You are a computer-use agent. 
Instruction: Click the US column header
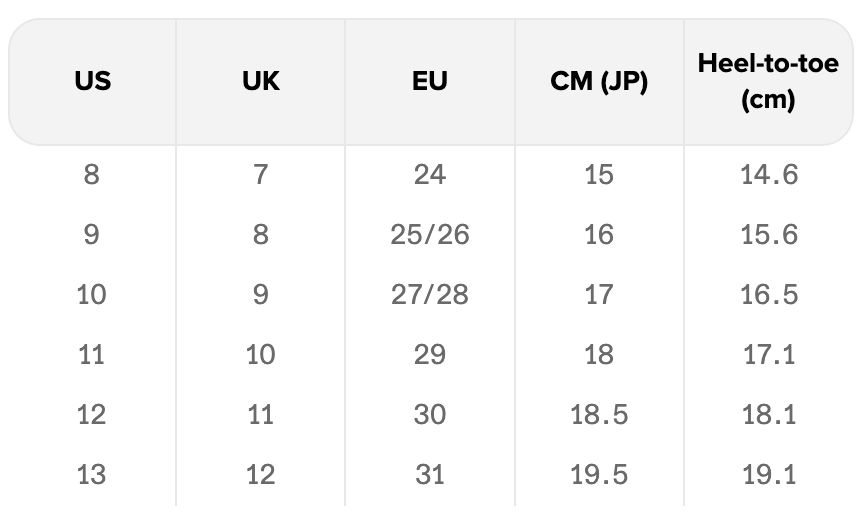[92, 82]
